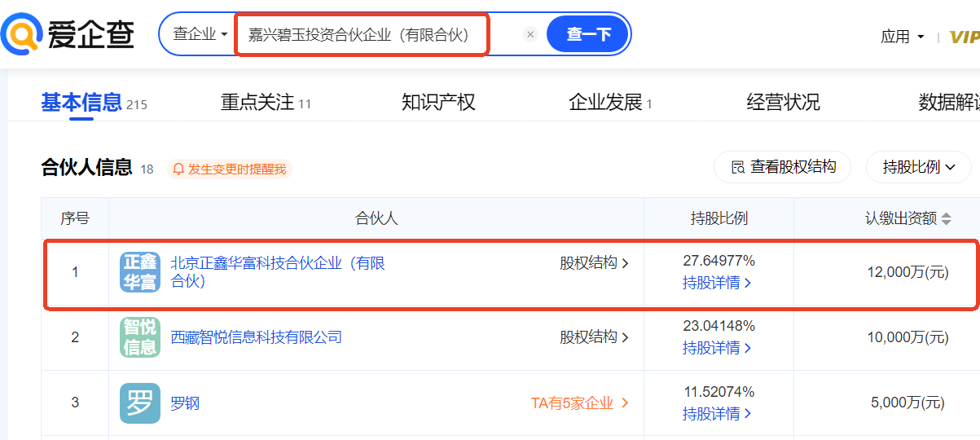Screen dimensions: 980x440
Task: Sort by 认缴出资额 column sort icon
Action: pos(946,218)
